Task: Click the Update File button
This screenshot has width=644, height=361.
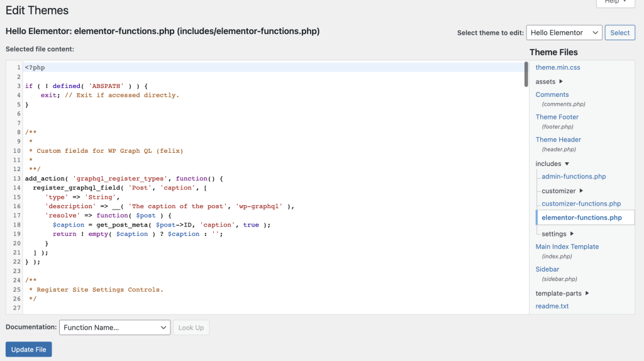Action: click(x=29, y=349)
